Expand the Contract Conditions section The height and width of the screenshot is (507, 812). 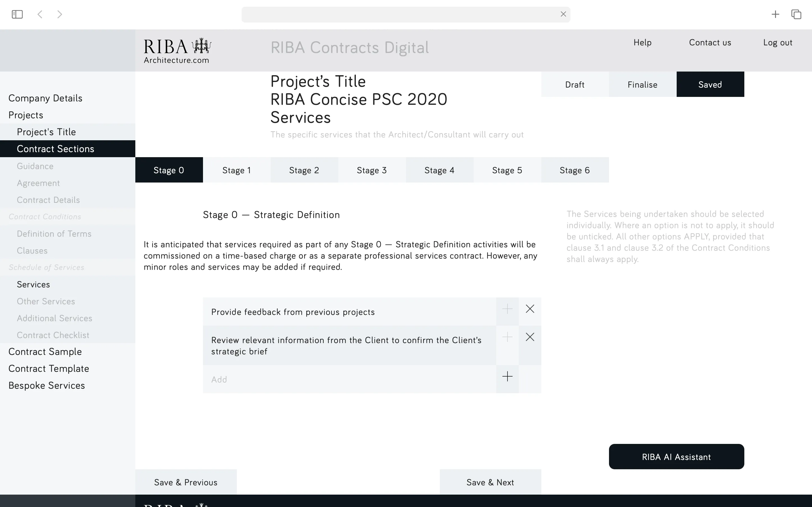[45, 216]
